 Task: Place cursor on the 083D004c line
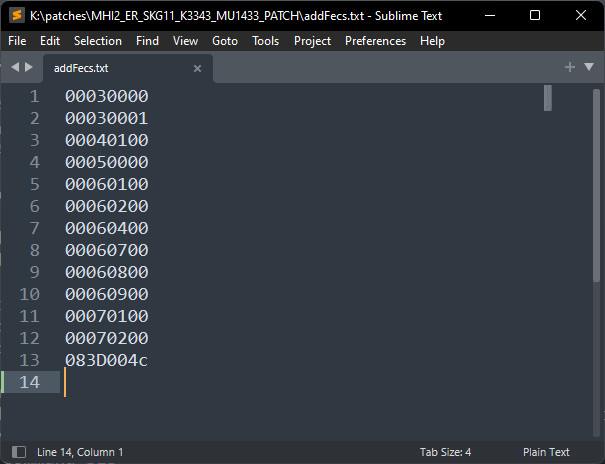[106, 360]
